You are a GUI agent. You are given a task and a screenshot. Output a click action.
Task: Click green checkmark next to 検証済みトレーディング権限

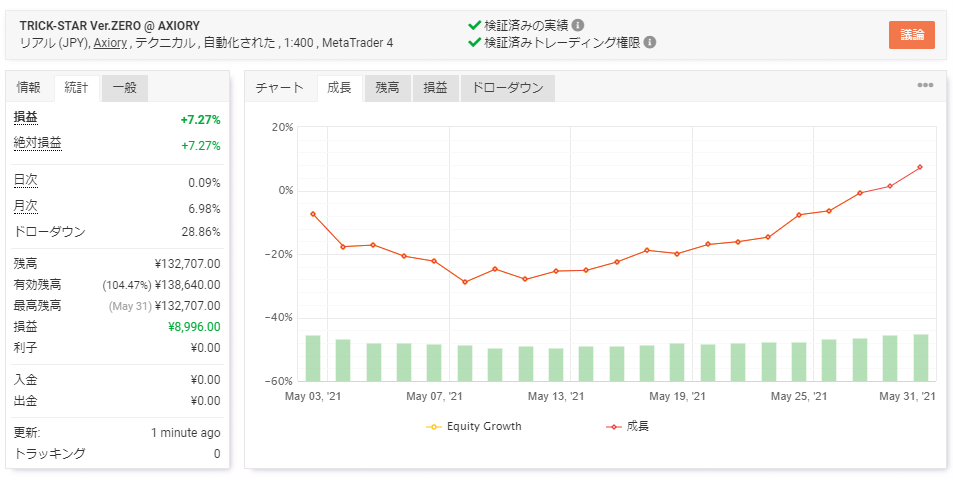[x=475, y=43]
